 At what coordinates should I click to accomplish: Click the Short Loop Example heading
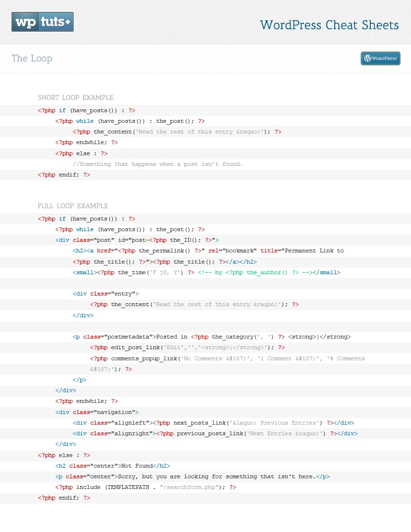pyautogui.click(x=75, y=98)
